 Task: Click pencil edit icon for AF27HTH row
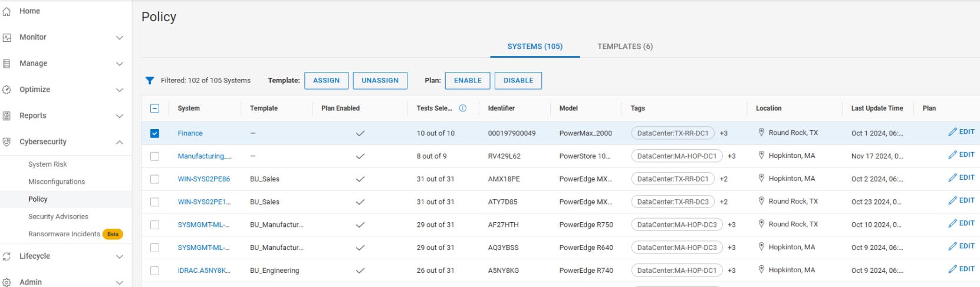click(x=952, y=223)
